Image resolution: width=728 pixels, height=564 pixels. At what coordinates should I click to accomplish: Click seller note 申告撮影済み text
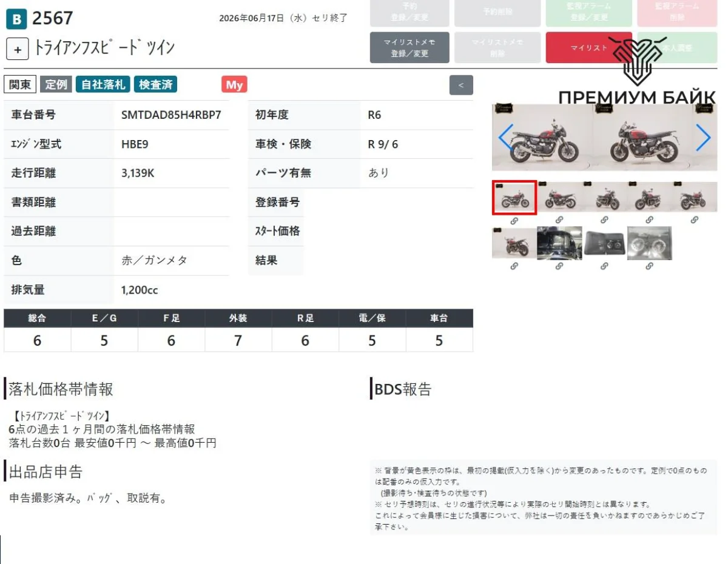[x=88, y=499]
